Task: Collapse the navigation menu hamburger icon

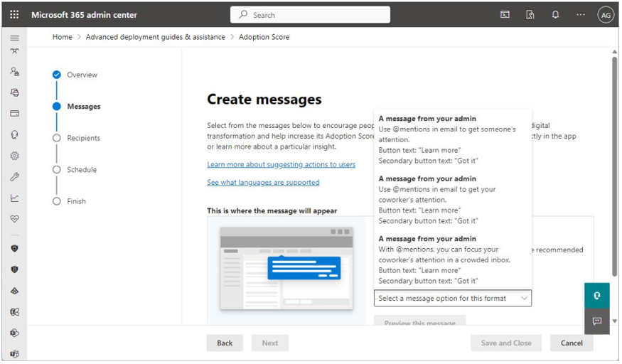Action: tap(15, 38)
